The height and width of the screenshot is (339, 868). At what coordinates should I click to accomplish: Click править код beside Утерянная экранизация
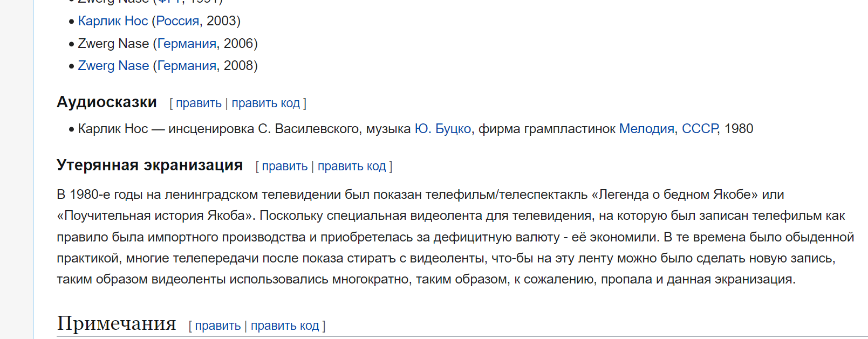[352, 166]
